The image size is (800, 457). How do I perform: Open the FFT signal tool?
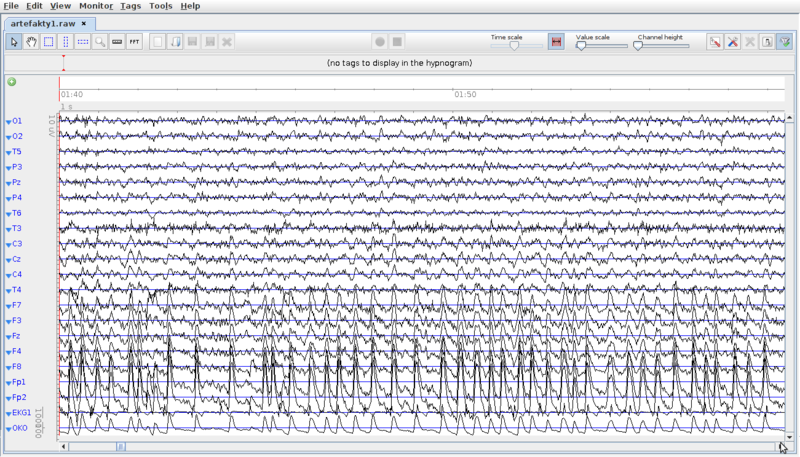(x=134, y=42)
